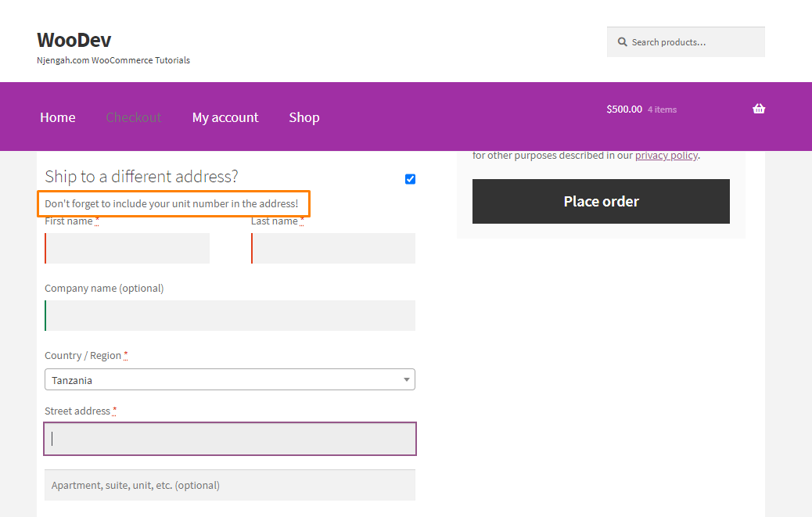View the $500.00 cart total
The width and height of the screenshot is (812, 517).
click(x=624, y=110)
